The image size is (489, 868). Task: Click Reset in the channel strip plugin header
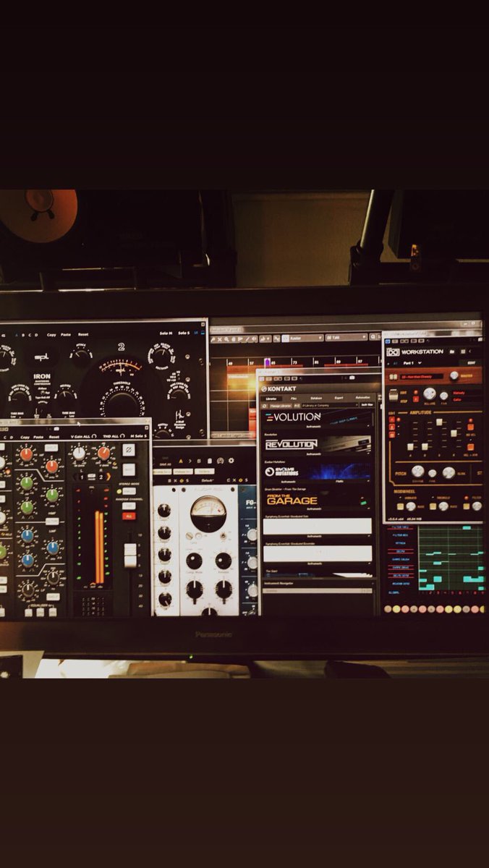pyautogui.click(x=54, y=437)
